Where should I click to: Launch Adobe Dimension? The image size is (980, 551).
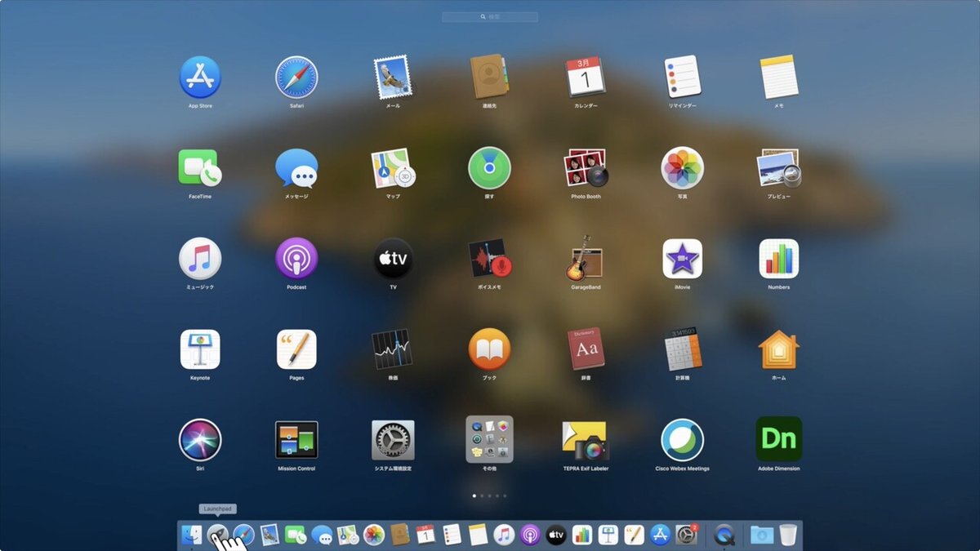(x=779, y=439)
